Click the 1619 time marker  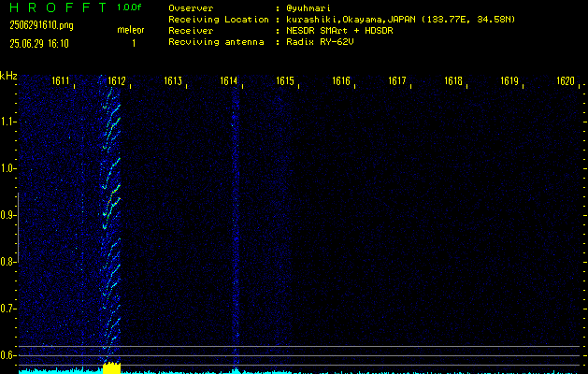[x=509, y=81]
